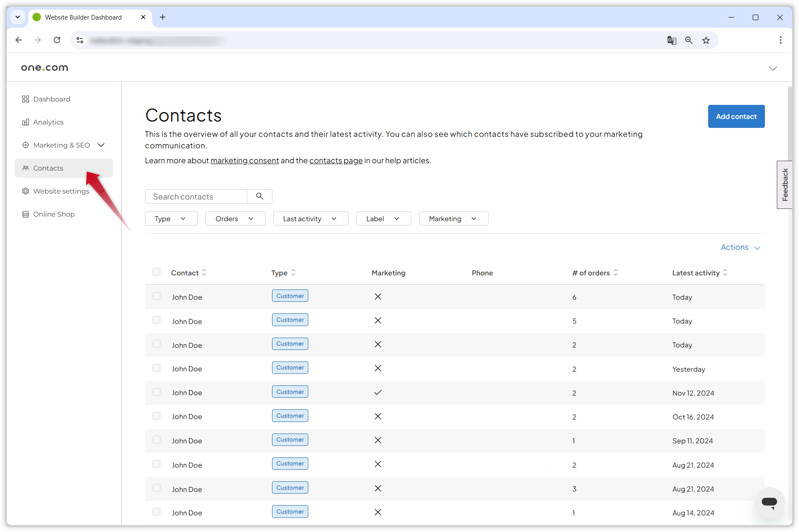The width and height of the screenshot is (799, 532).
Task: Click the magnifier icon beside the contacts search
Action: [259, 196]
